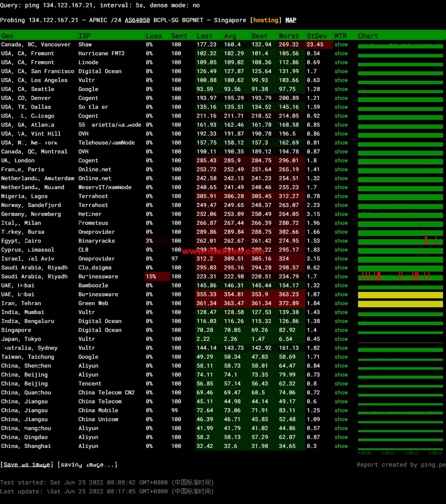The width and height of the screenshot is (446, 504).
Task: Click the hosting tag in header
Action: pyautogui.click(x=265, y=20)
